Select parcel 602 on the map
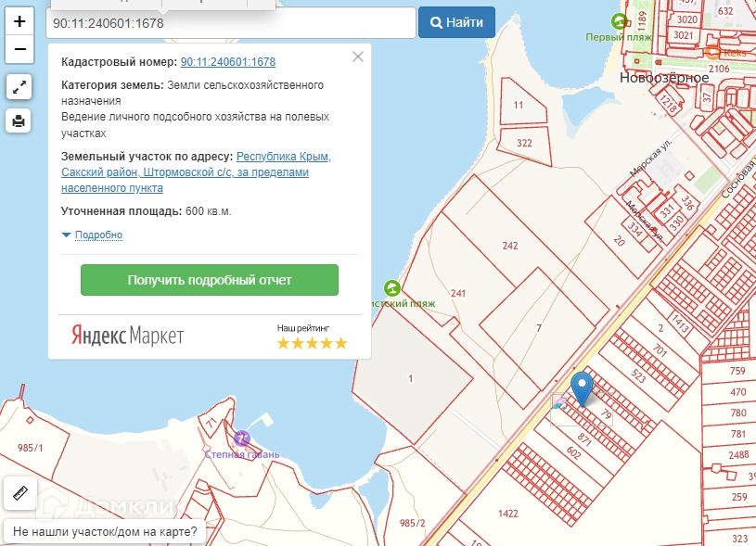Viewport: 756px width, 546px height. point(574,452)
